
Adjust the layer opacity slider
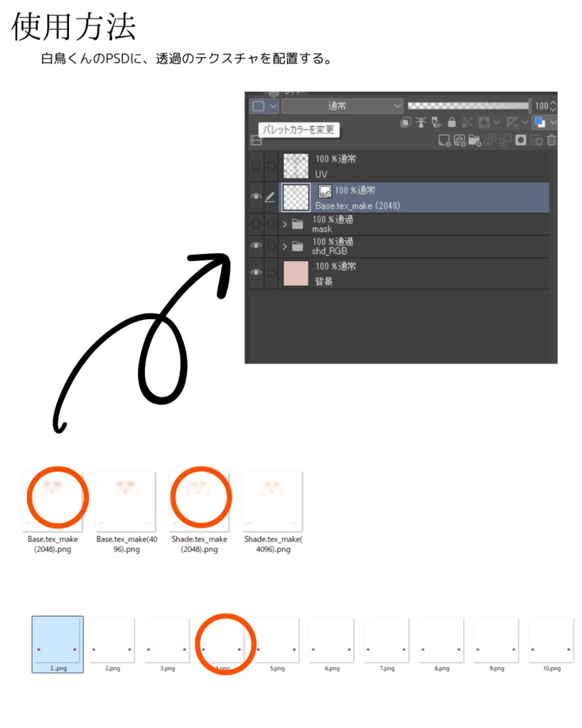pyautogui.click(x=469, y=106)
